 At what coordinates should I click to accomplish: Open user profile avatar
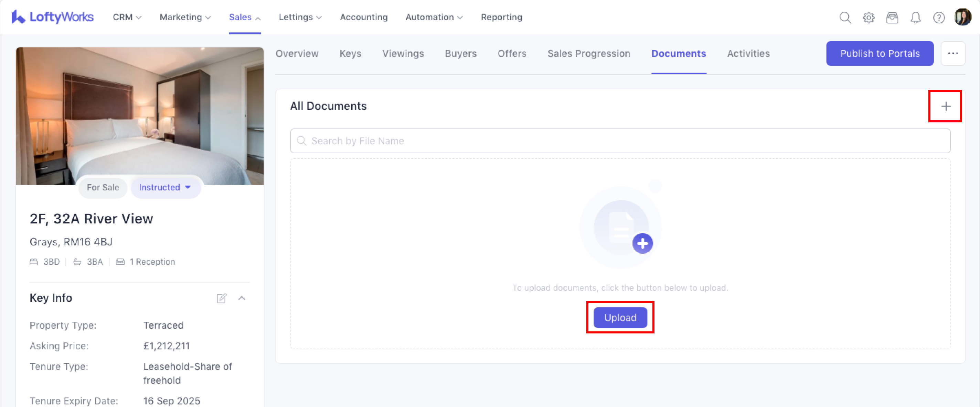tap(962, 17)
